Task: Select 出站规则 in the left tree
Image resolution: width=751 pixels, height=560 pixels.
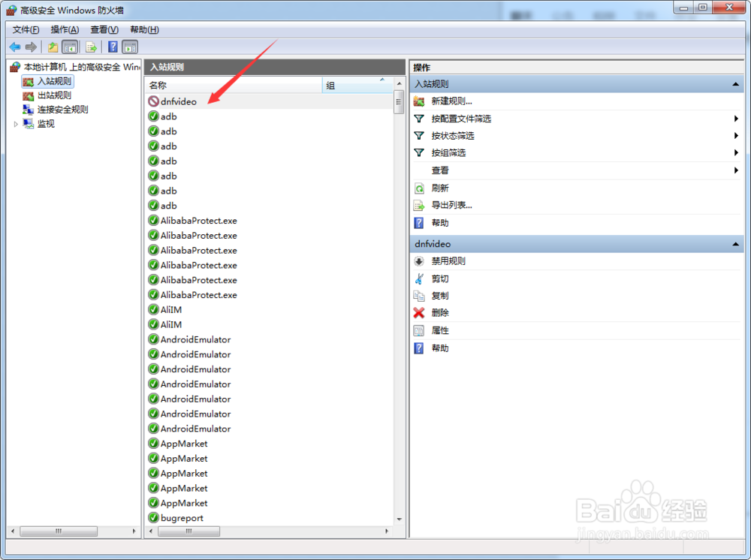Action: 54,95
